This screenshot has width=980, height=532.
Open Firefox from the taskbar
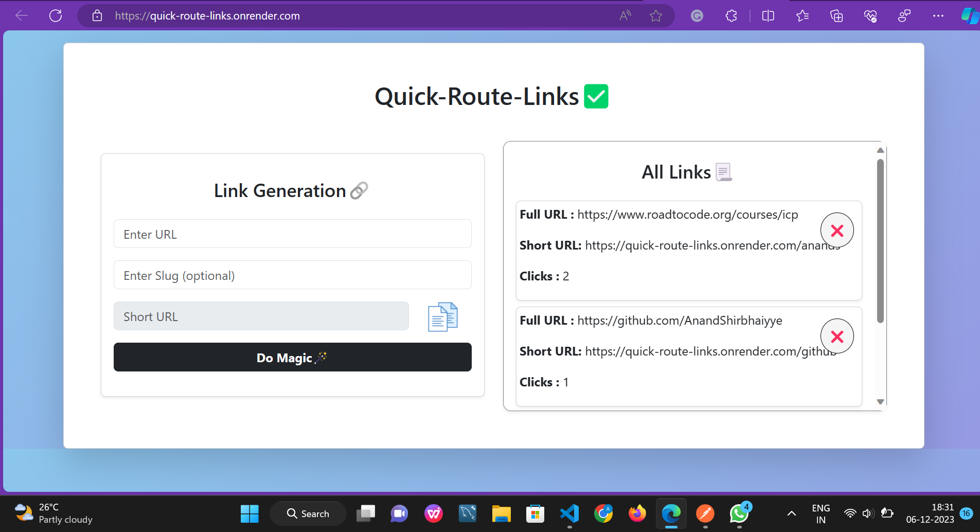click(x=637, y=513)
